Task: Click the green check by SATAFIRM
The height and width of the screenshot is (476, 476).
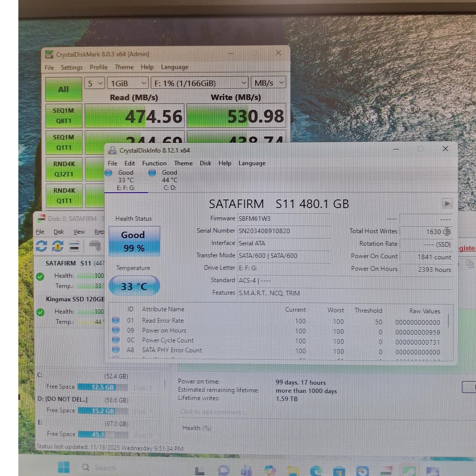Action: pos(40,276)
